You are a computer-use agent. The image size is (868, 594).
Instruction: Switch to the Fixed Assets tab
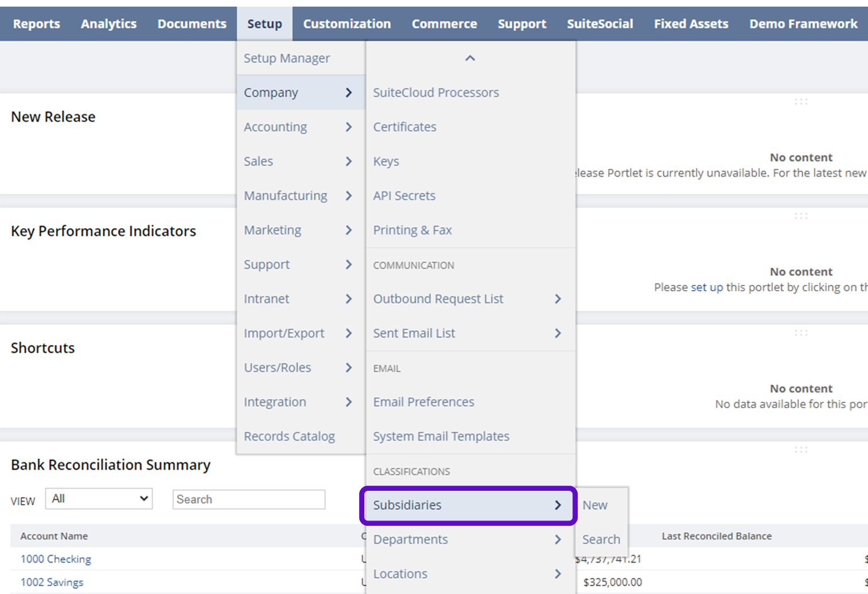coord(691,24)
